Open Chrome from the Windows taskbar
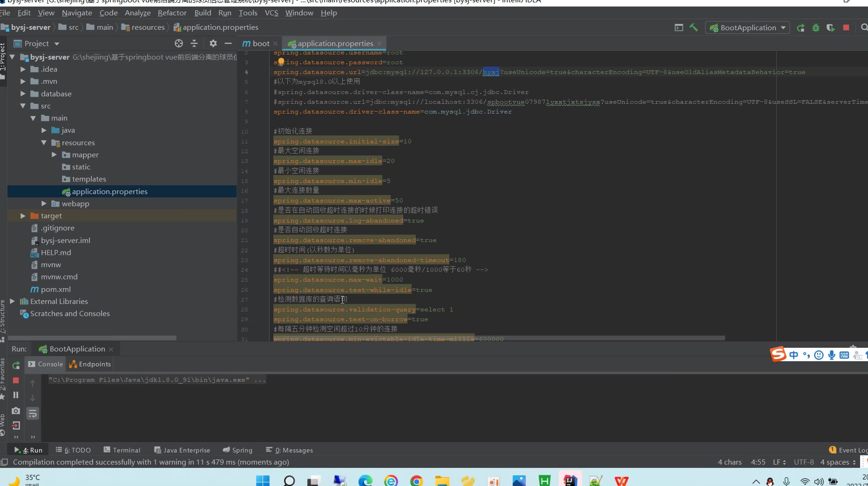 (x=416, y=481)
